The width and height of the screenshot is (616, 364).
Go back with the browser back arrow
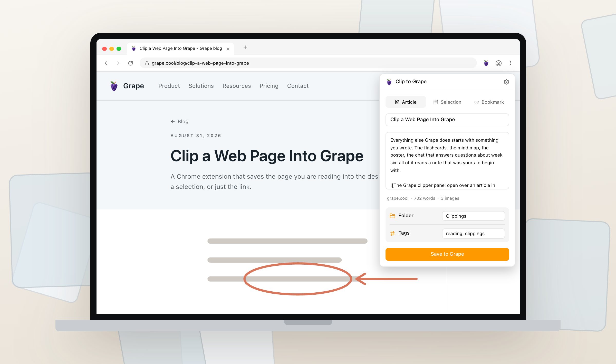point(106,63)
